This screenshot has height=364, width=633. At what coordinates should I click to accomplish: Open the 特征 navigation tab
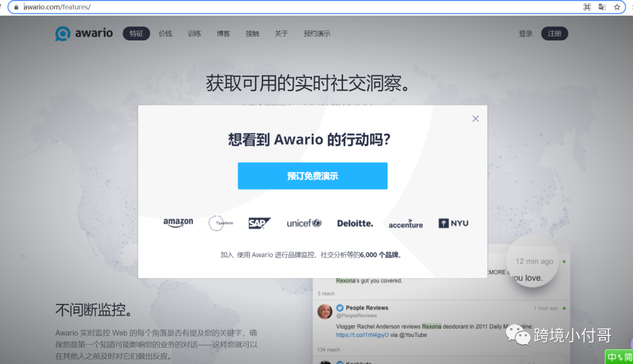(137, 33)
